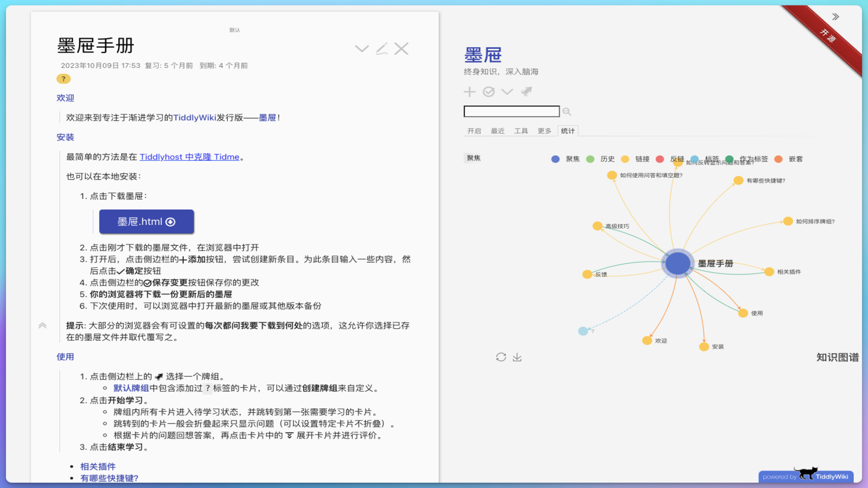
Task: Close the 墨屉手册 tiddler
Action: coord(401,49)
